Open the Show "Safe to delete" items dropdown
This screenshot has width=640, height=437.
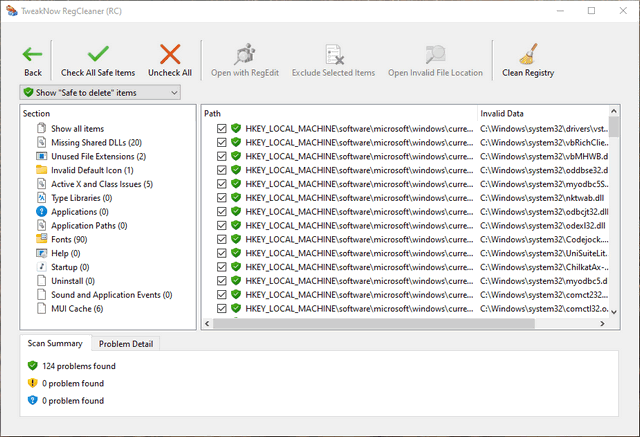(100, 92)
